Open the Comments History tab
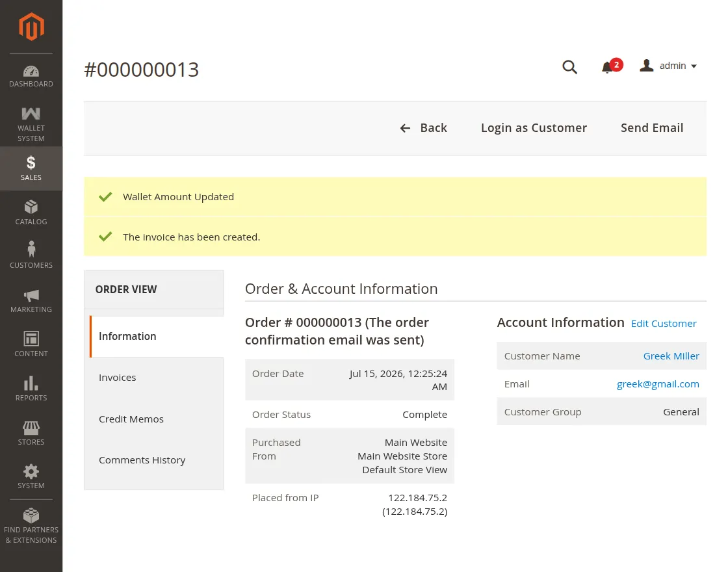The image size is (728, 572). 153,460
